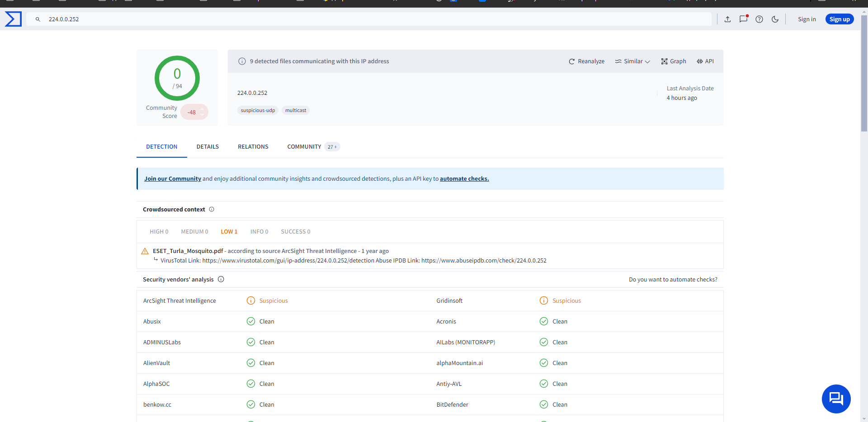Screen dimensions: 868x422
Task: Click the ArcSight Threat Intelligence vendor name
Action: point(179,301)
